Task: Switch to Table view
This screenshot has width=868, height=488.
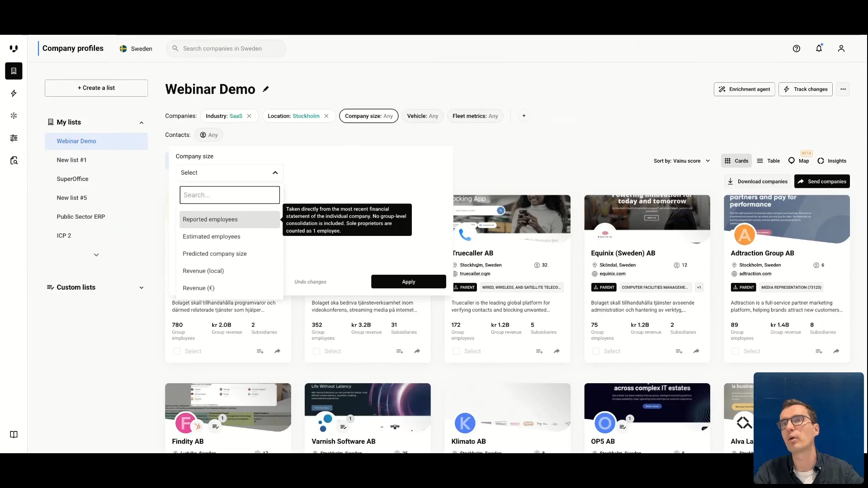Action: [768, 161]
